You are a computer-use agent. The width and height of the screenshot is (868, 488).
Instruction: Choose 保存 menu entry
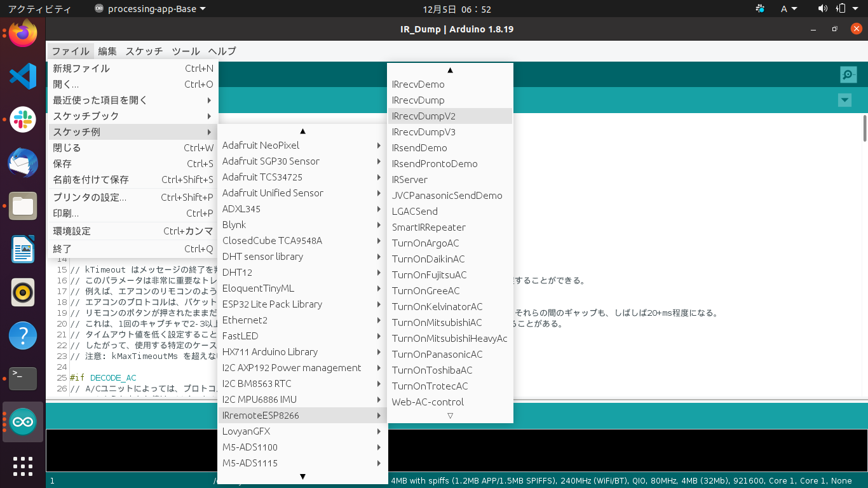[133, 164]
